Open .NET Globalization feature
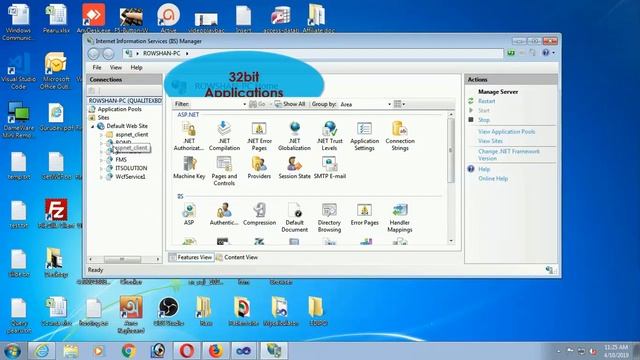Image resolution: width=640 pixels, height=360 pixels. click(x=294, y=136)
